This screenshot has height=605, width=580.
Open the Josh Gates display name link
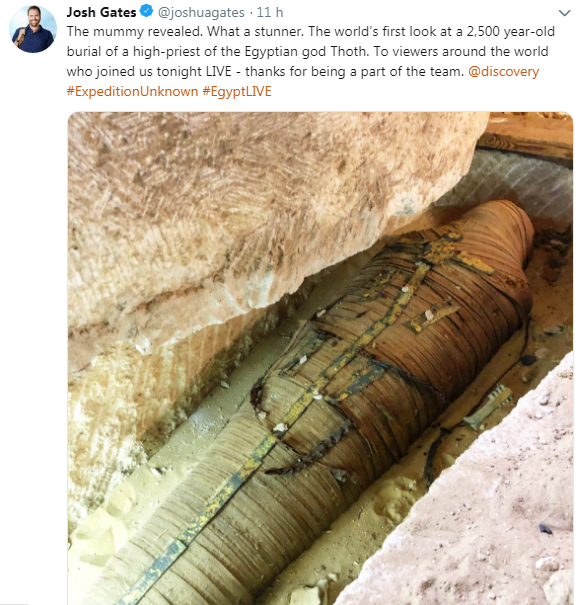[101, 12]
